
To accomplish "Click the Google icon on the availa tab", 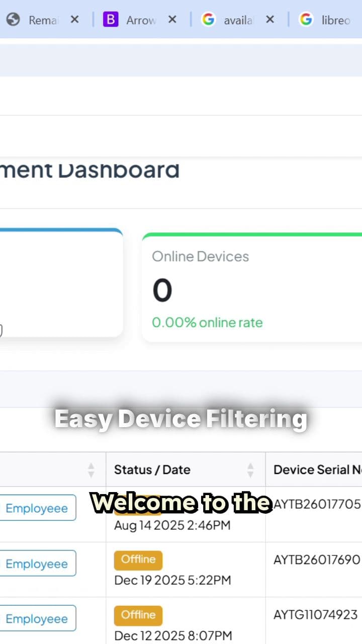I will click(208, 20).
